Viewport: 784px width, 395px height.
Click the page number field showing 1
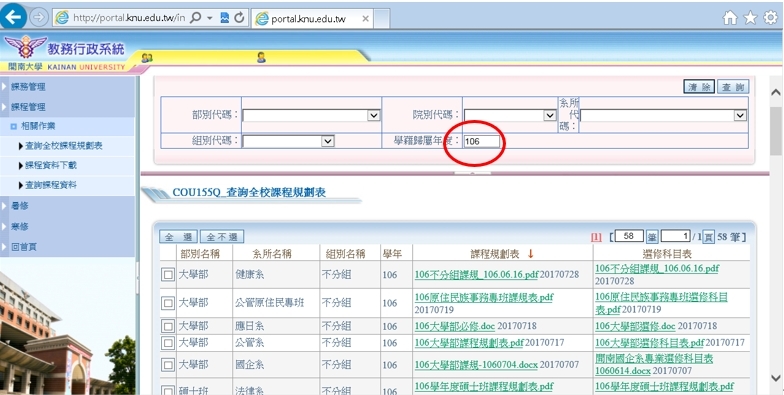pyautogui.click(x=676, y=236)
